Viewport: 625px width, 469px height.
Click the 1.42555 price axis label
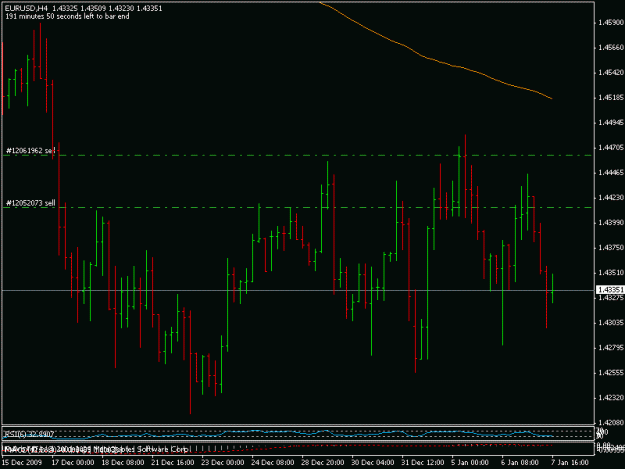point(611,373)
